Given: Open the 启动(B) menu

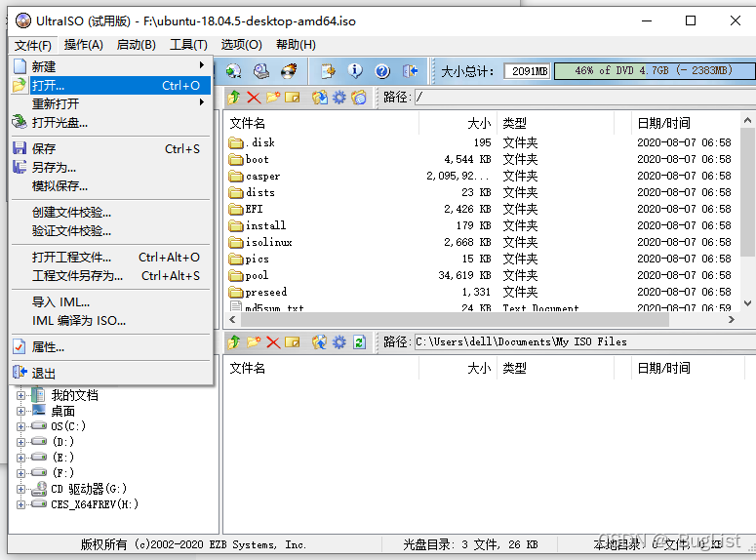Looking at the screenshot, I should click(x=136, y=45).
